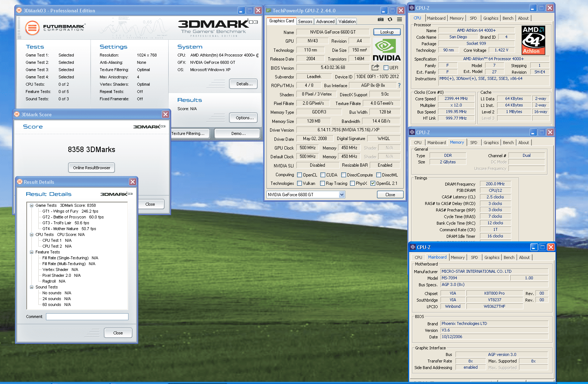The height and width of the screenshot is (384, 588).
Task: Open the SPD tab in the CPU-Z Processor window
Action: [x=473, y=18]
